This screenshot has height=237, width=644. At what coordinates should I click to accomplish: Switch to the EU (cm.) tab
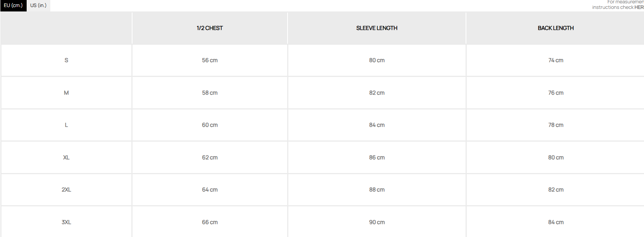click(13, 6)
